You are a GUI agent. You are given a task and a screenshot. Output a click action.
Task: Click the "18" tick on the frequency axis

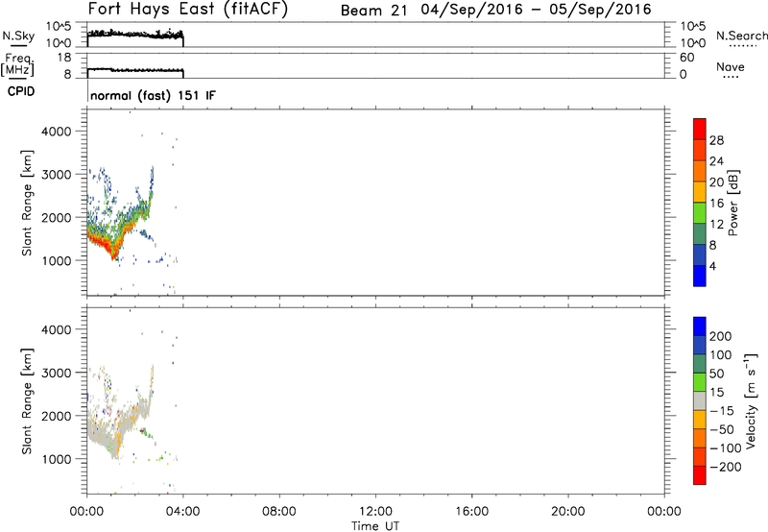[64, 58]
